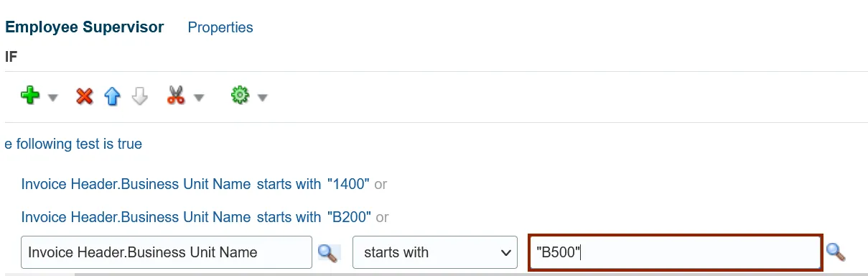The image size is (868, 276).
Task: Click the Invoice Header.Business Unit Name input field
Action: click(x=167, y=252)
